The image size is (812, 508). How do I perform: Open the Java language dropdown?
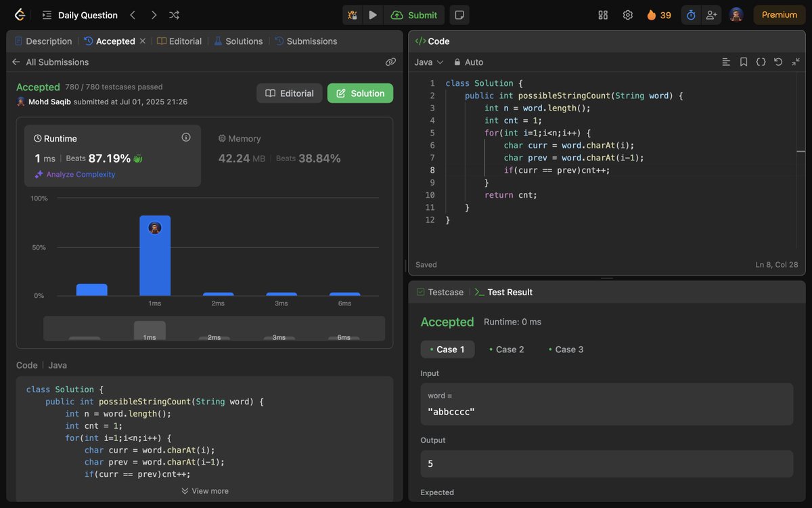[429, 62]
